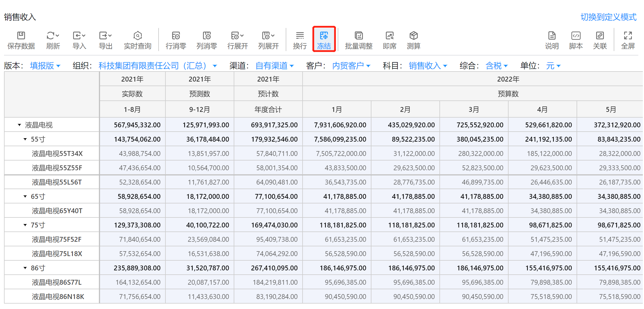Enter 全屏 fullscreen mode
This screenshot has height=309, width=644.
pos(628,36)
